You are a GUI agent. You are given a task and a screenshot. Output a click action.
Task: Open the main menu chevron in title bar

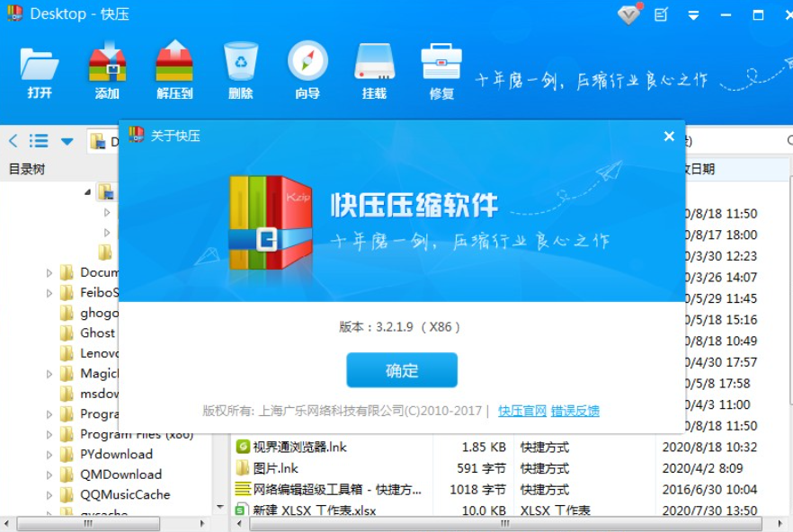click(x=693, y=15)
